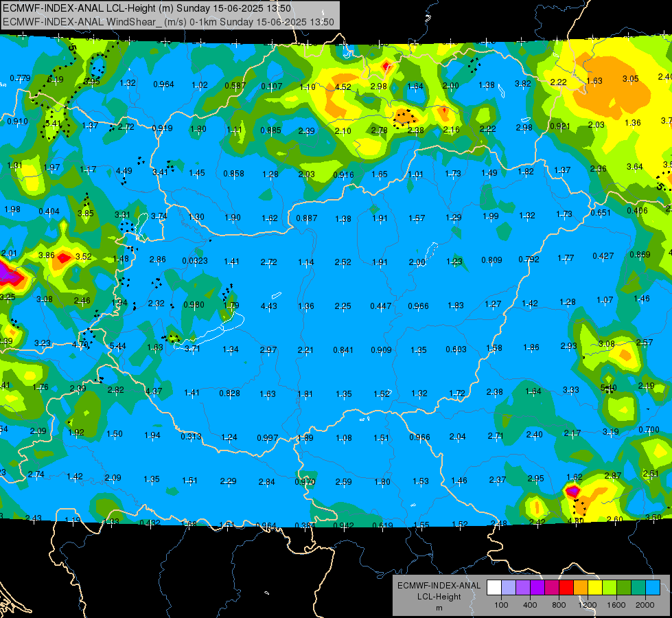Click the unit label m in legend
Screen dimensions: 672x618
click(x=439, y=608)
